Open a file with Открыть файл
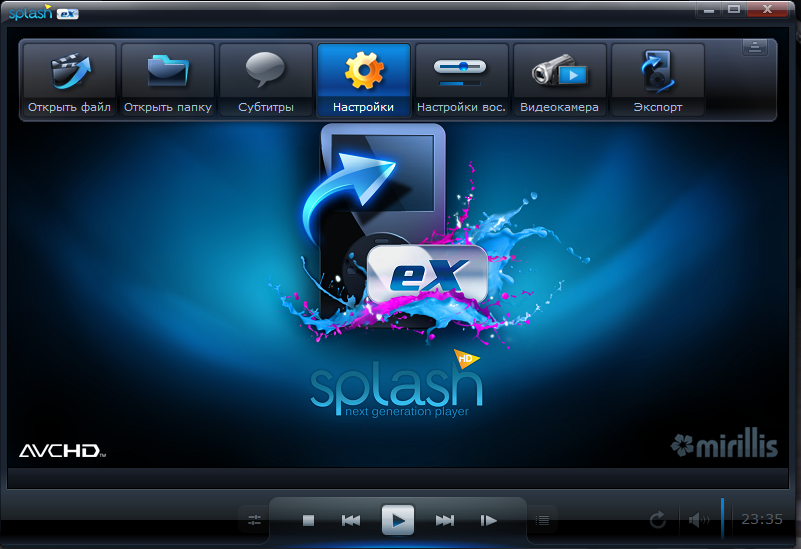This screenshot has height=549, width=801. [x=69, y=80]
